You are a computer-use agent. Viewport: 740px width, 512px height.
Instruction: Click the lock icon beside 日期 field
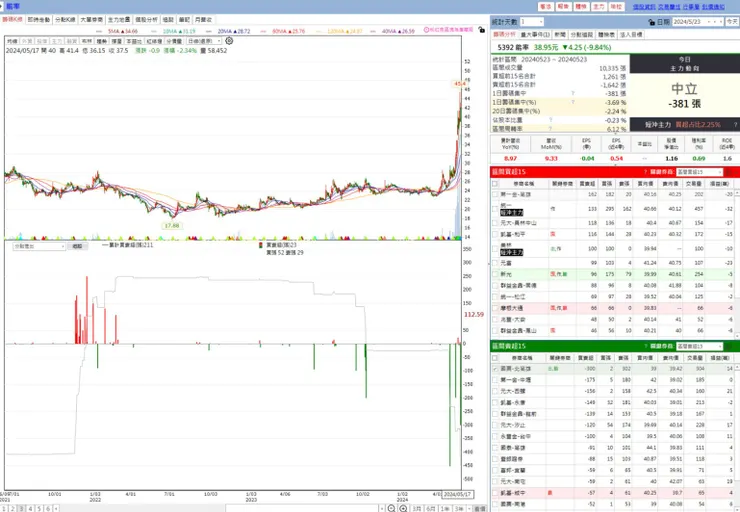pos(651,22)
